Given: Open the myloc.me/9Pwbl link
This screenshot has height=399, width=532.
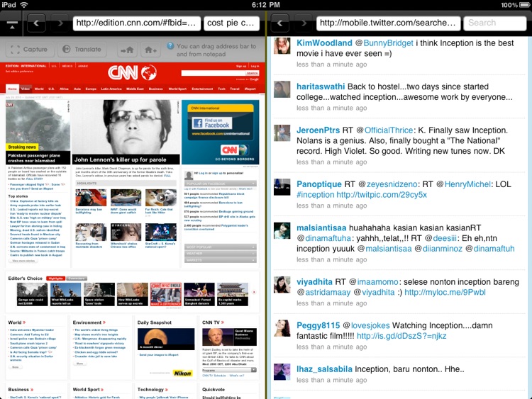Looking at the screenshot, I should 445,292.
